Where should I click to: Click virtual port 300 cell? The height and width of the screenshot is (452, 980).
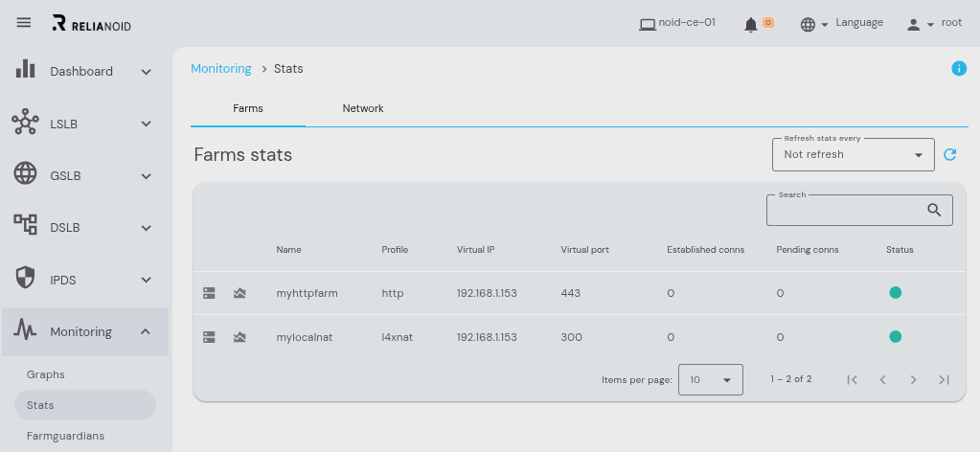click(x=571, y=337)
